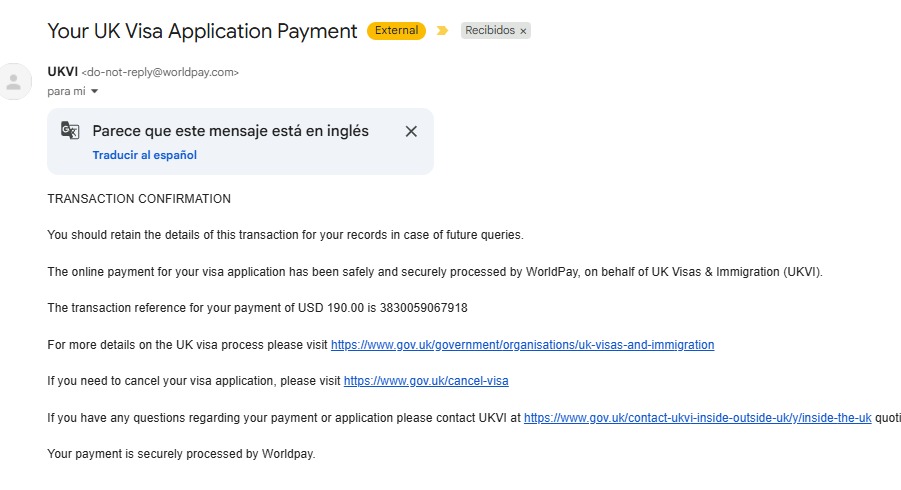Click the External label badge

(x=396, y=30)
